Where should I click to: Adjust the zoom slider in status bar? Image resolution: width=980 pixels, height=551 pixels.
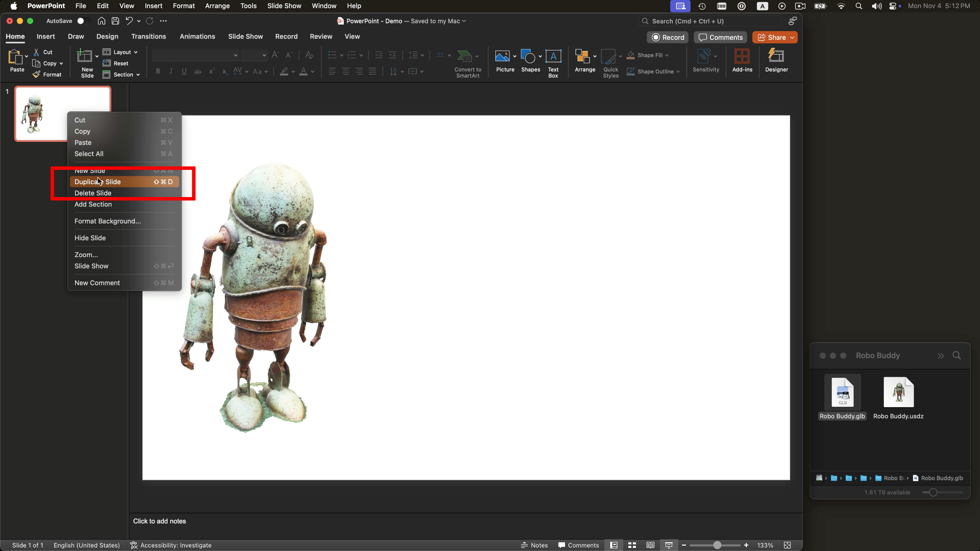[x=717, y=545]
